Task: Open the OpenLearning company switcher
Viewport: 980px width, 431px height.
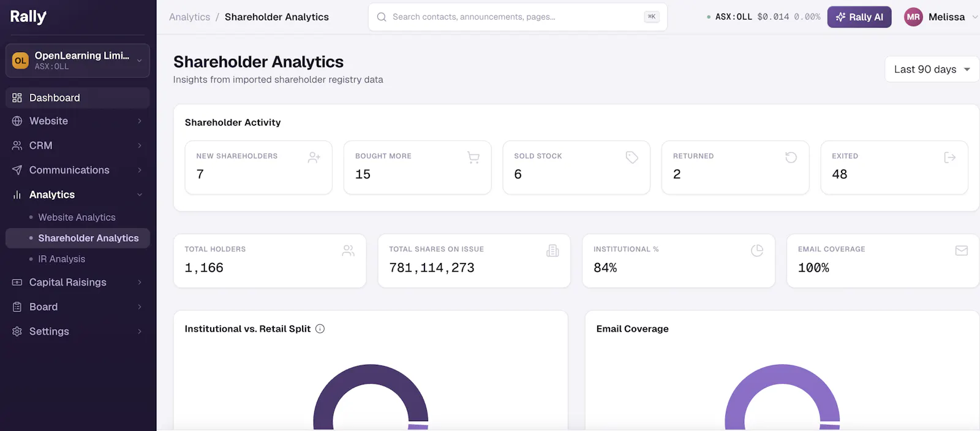Action: [x=77, y=61]
